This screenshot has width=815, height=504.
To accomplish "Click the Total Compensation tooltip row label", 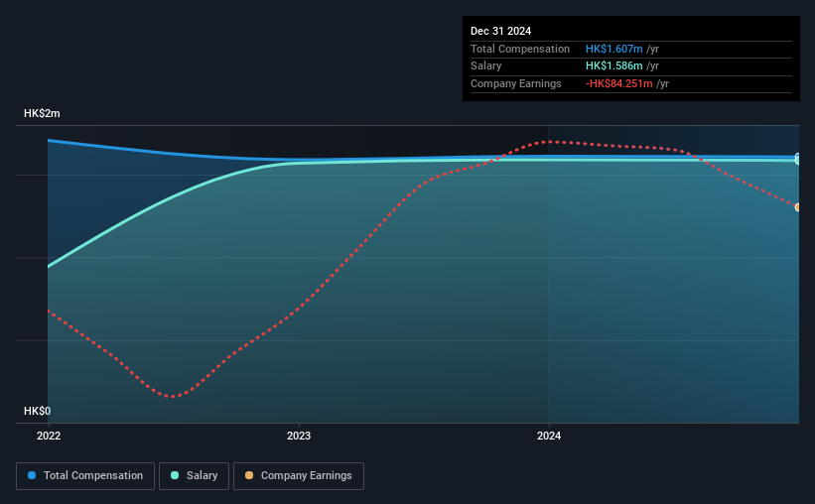I will pyautogui.click(x=520, y=49).
